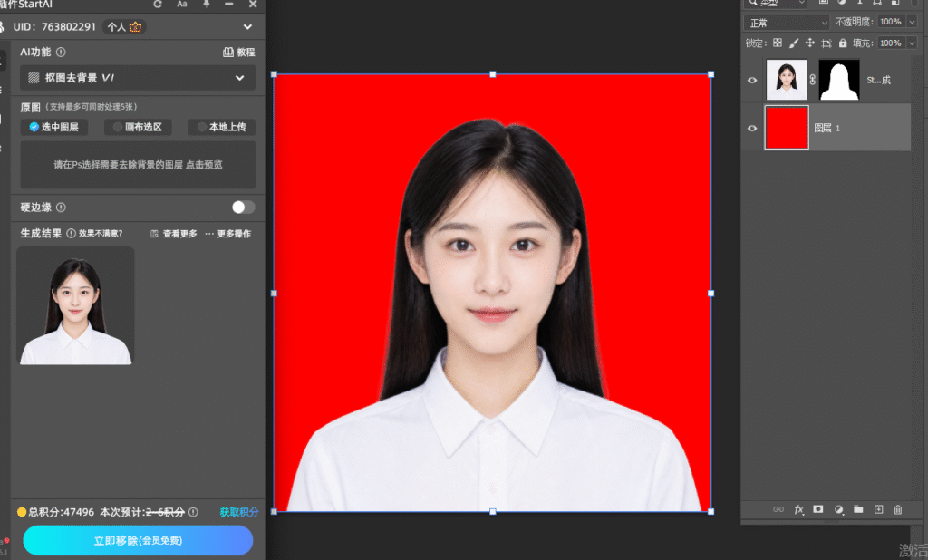The width and height of the screenshot is (928, 560).
Task: Click the lock position move icon
Action: 809,43
